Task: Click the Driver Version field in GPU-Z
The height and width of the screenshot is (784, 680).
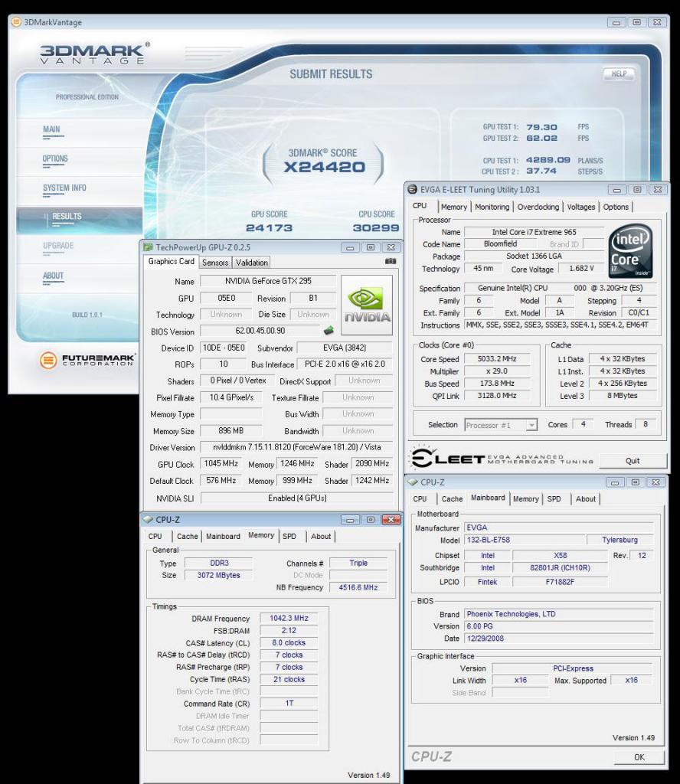Action: (296, 447)
